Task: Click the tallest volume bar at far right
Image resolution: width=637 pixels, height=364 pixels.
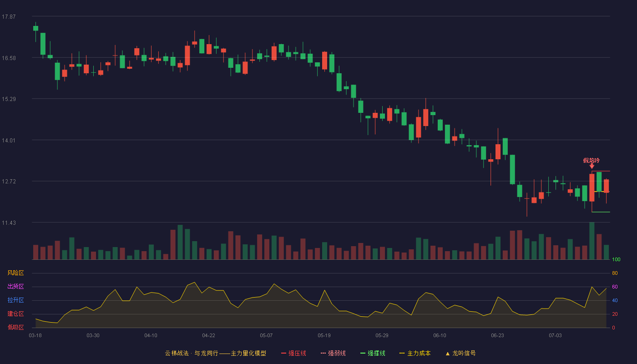Action: [591, 241]
